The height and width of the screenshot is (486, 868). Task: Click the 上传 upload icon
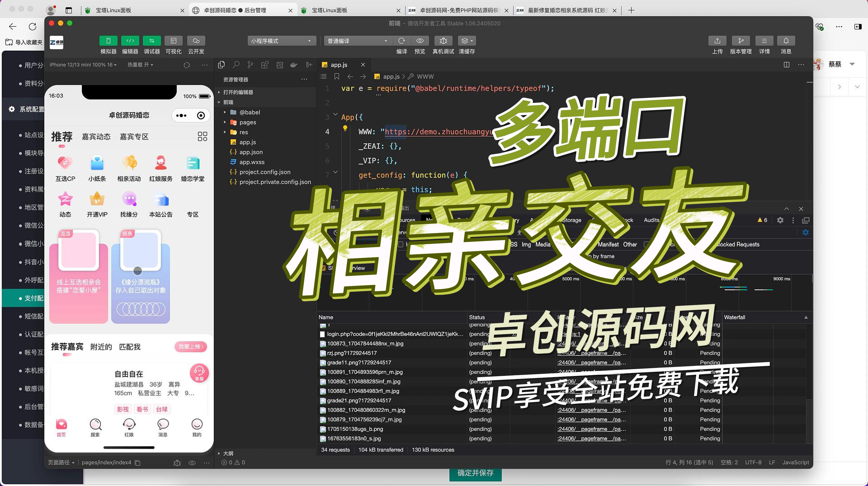(x=717, y=41)
